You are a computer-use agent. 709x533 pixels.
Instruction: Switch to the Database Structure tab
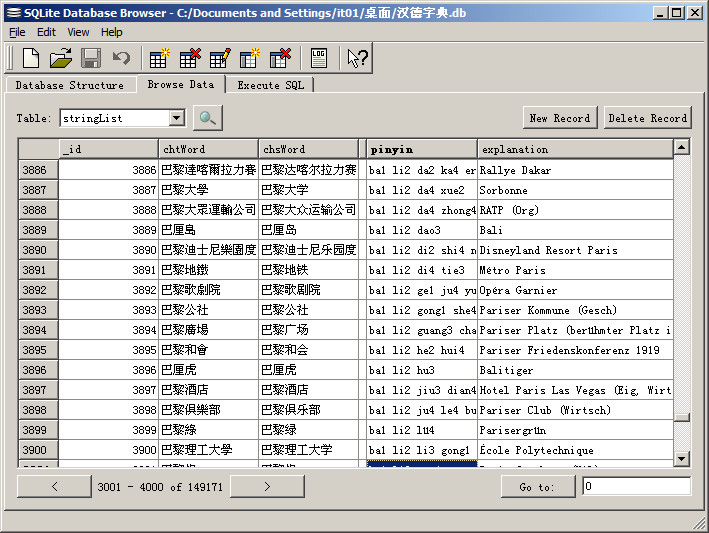click(x=70, y=85)
